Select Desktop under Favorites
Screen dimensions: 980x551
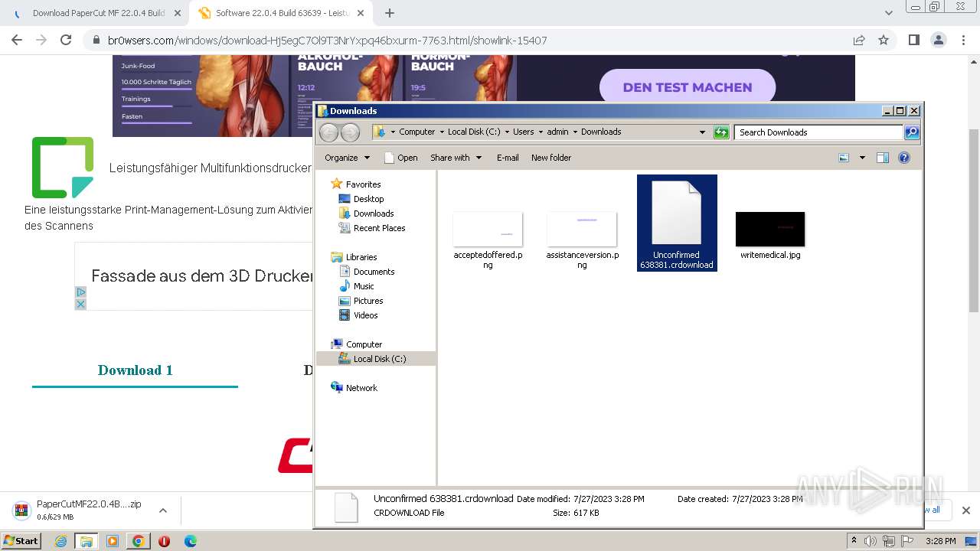pyautogui.click(x=361, y=199)
